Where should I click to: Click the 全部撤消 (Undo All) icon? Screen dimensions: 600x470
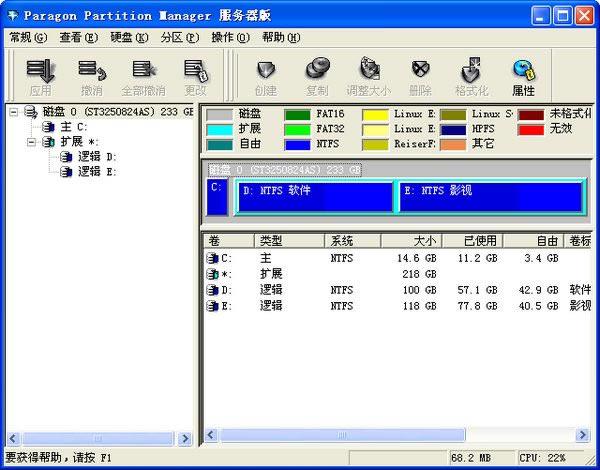pos(143,75)
